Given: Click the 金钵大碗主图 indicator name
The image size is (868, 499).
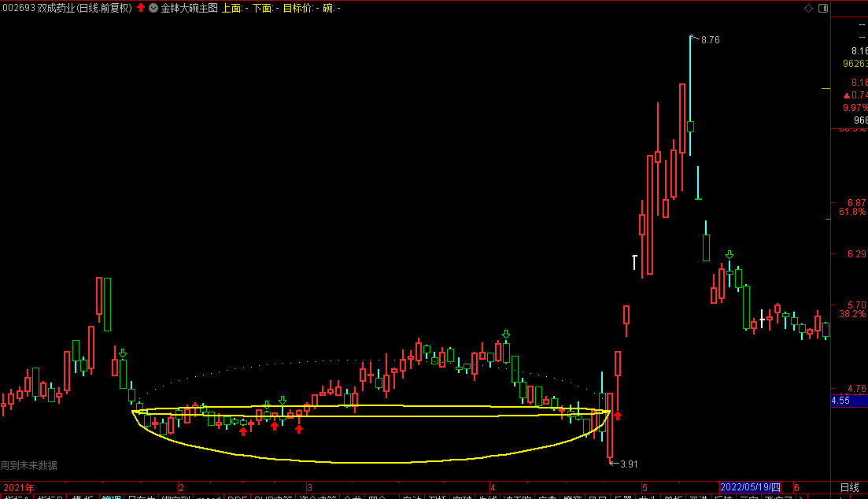Looking at the screenshot, I should click(190, 8).
